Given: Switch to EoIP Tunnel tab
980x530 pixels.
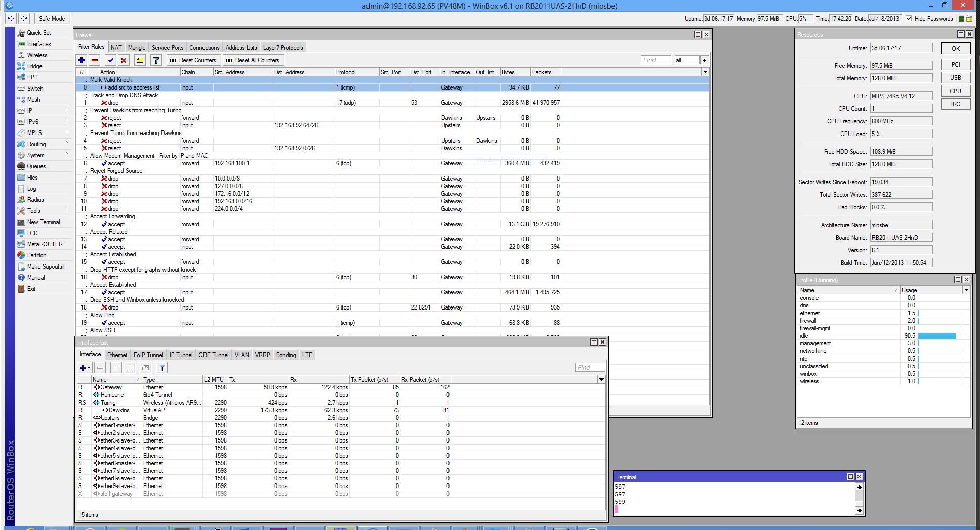Looking at the screenshot, I should [148, 355].
